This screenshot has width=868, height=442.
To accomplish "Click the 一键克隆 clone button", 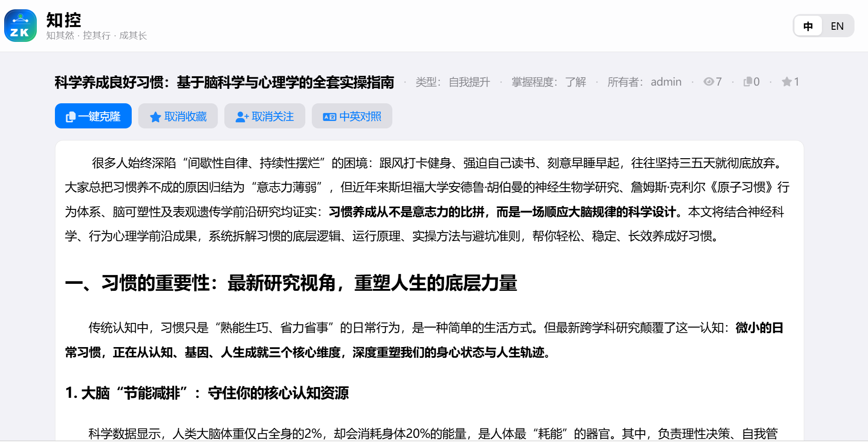I will (93, 116).
